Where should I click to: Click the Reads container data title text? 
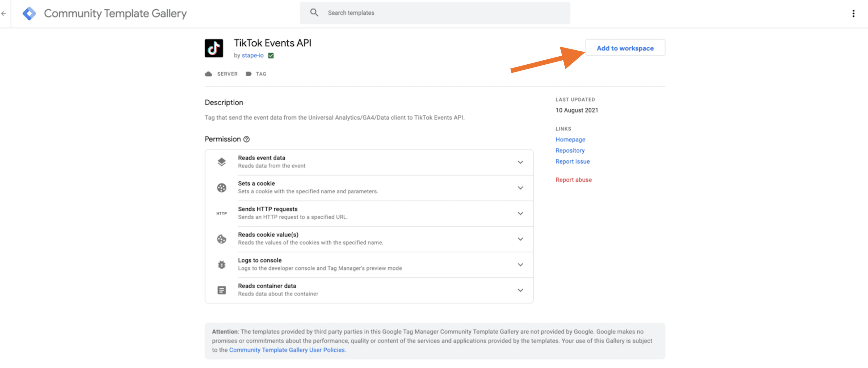267,286
